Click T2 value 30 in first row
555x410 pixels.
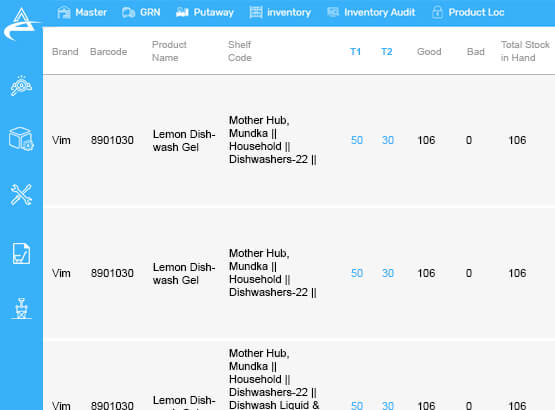(x=388, y=140)
